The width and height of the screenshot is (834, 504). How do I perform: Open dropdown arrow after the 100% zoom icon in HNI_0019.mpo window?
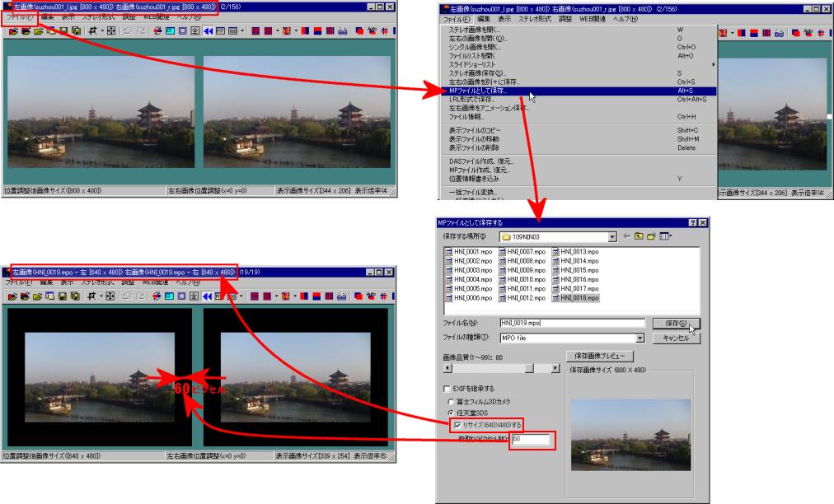pos(241,296)
